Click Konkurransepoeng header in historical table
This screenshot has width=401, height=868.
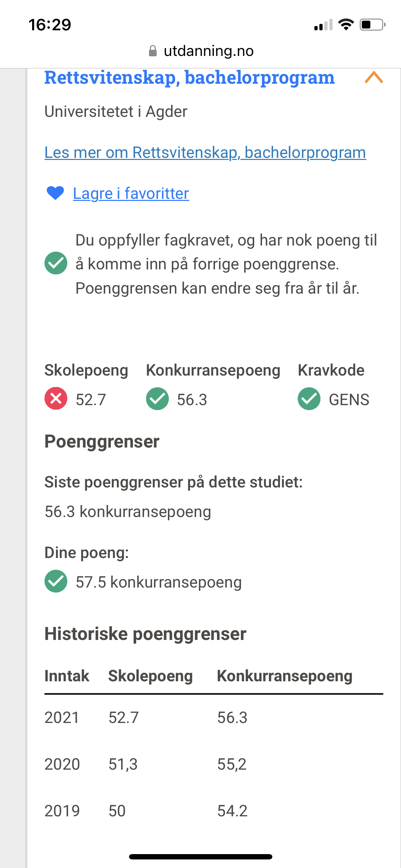284,676
